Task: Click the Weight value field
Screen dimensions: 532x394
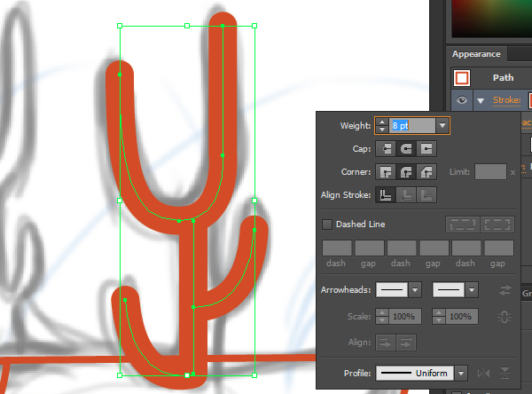Action: click(412, 126)
